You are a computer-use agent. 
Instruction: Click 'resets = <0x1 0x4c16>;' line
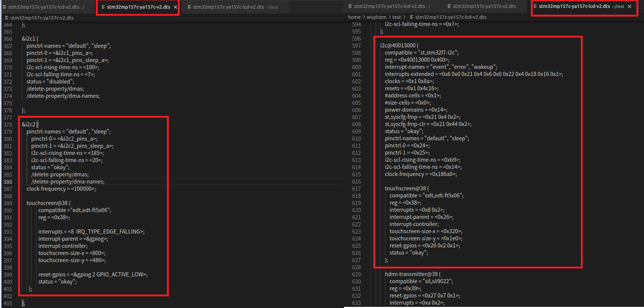[412, 88]
